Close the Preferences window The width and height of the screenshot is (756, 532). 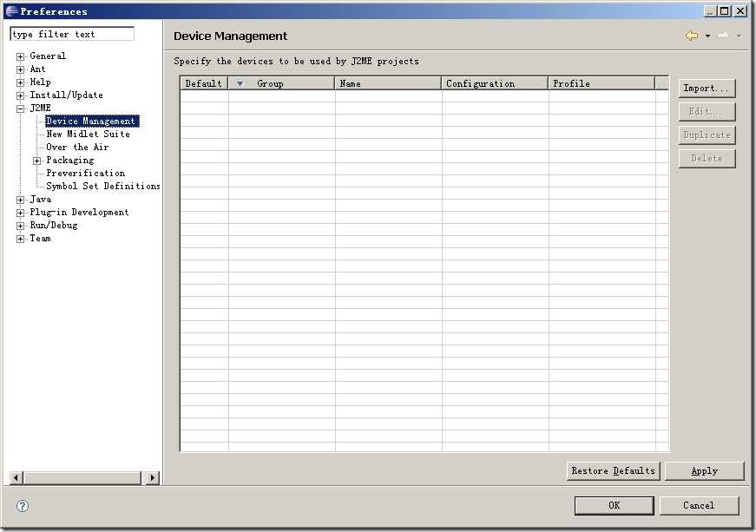click(x=741, y=10)
